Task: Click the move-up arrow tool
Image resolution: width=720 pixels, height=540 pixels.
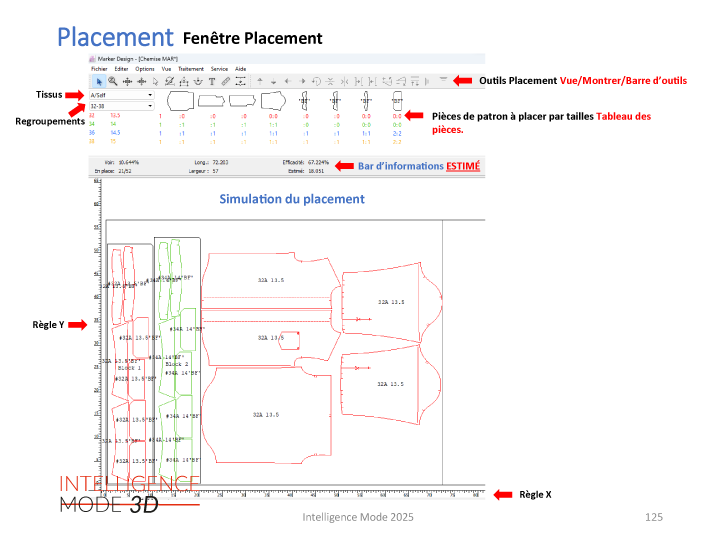Action: (x=260, y=80)
